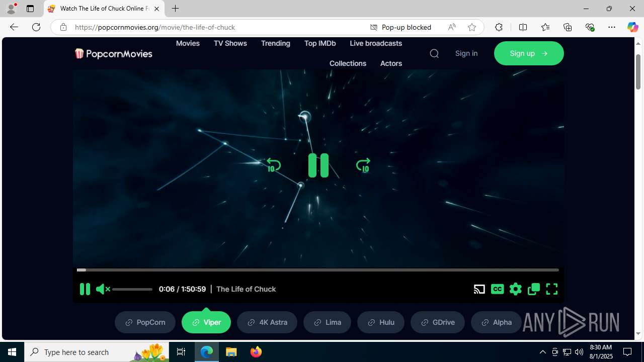Go to Trending page
Viewport: 644px width, 362px height.
(x=275, y=43)
